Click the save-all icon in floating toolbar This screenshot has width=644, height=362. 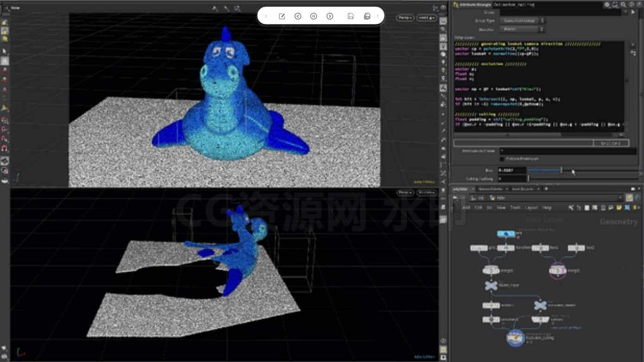[x=367, y=16]
